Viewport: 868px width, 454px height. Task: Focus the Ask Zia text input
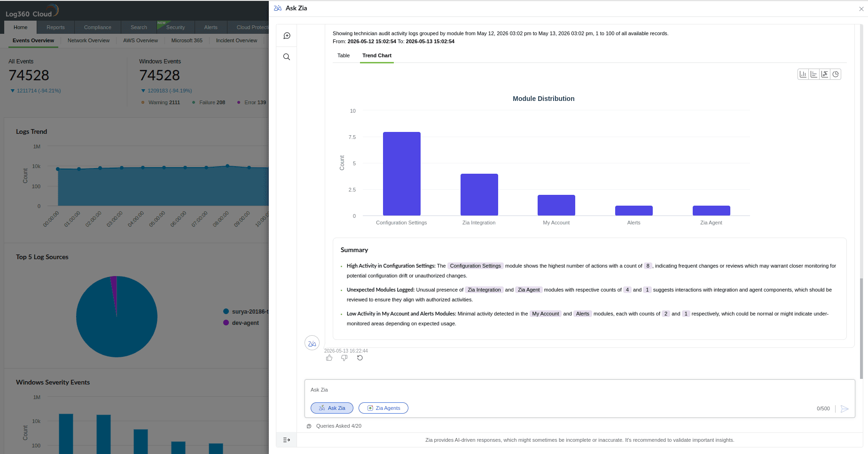coord(579,390)
